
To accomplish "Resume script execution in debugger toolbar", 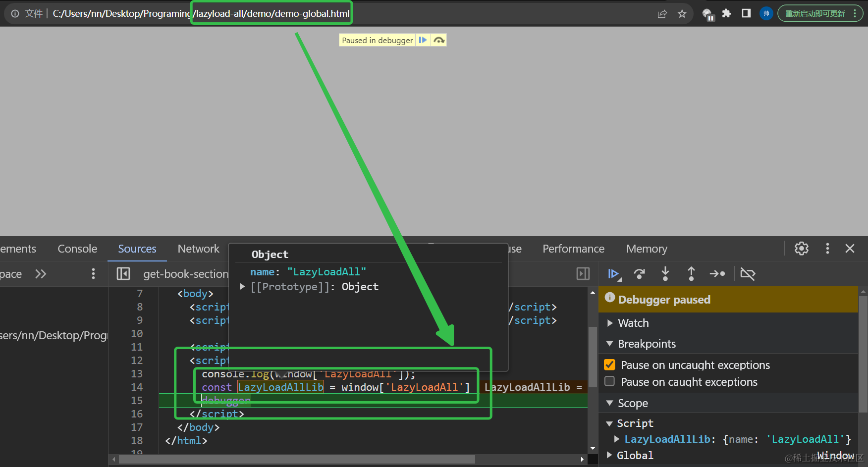I will (x=613, y=274).
